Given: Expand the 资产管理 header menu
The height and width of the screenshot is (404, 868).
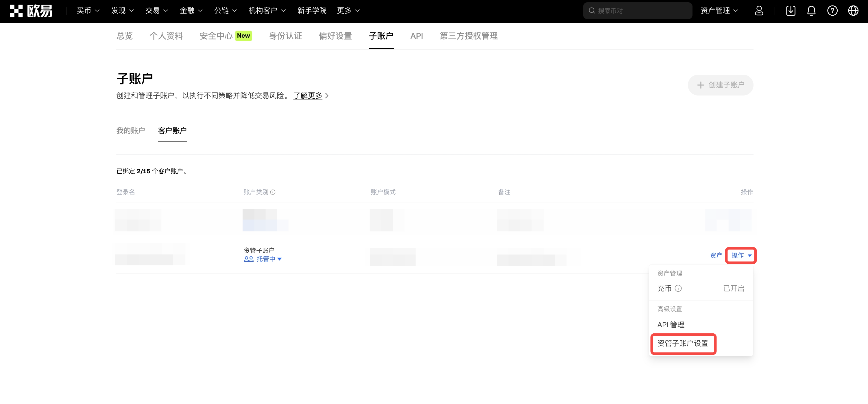Looking at the screenshot, I should [x=719, y=11].
